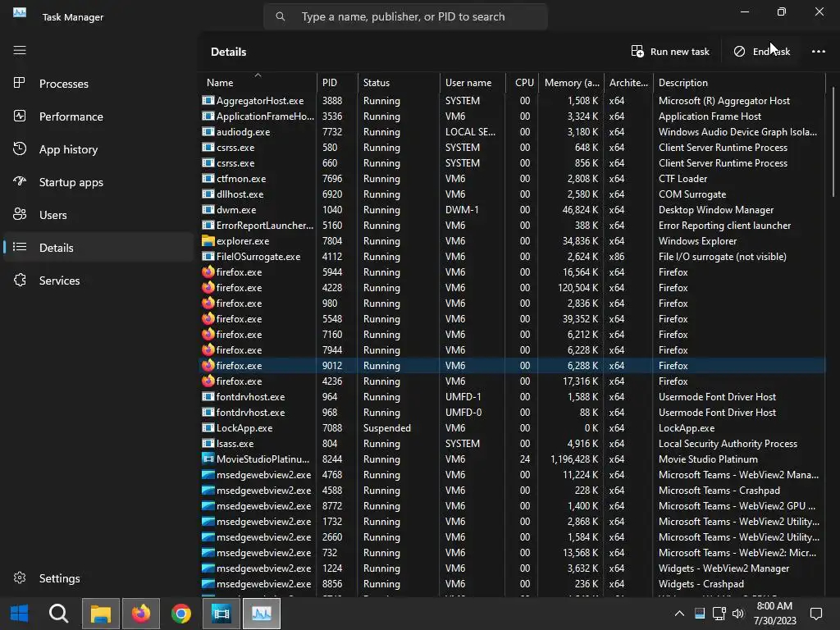Viewport: 840px width, 630px height.
Task: Switch to Firefox from the taskbar
Action: pyautogui.click(x=141, y=614)
